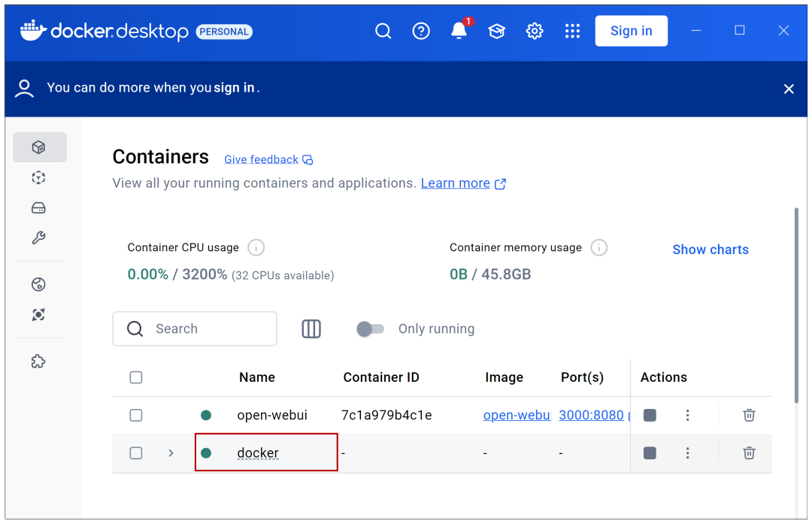Click the vertical scrollbar thumb

click(796, 305)
